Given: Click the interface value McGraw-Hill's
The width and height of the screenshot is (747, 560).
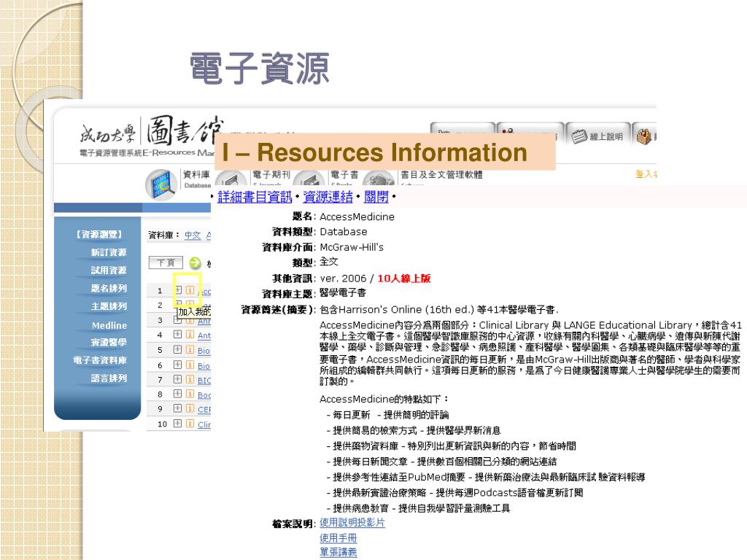Looking at the screenshot, I should pyautogui.click(x=352, y=247).
